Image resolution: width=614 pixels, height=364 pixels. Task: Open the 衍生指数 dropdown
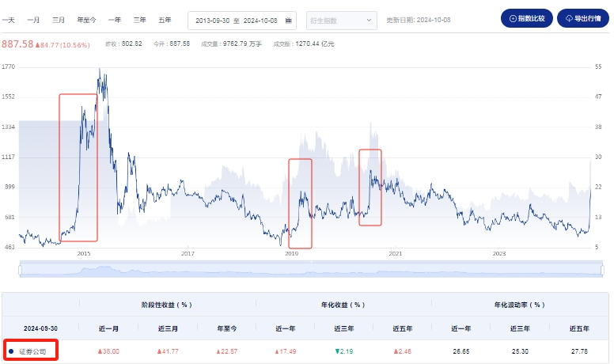(x=342, y=21)
